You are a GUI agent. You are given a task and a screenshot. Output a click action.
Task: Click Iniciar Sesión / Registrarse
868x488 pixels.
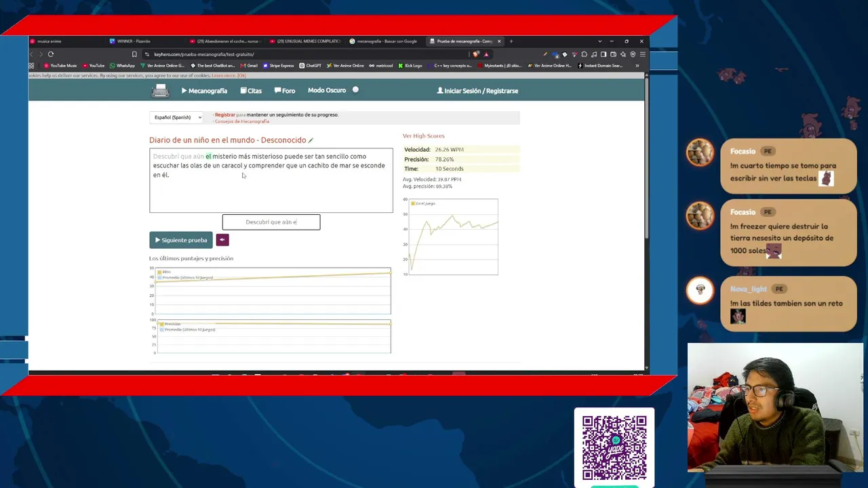click(x=477, y=91)
